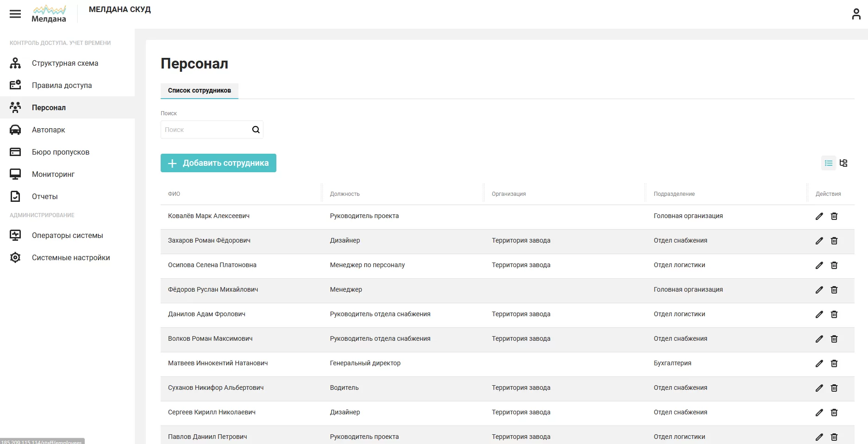This screenshot has width=868, height=444.
Task: Delete employee Данилов Адам Фролович
Action: [x=834, y=314]
